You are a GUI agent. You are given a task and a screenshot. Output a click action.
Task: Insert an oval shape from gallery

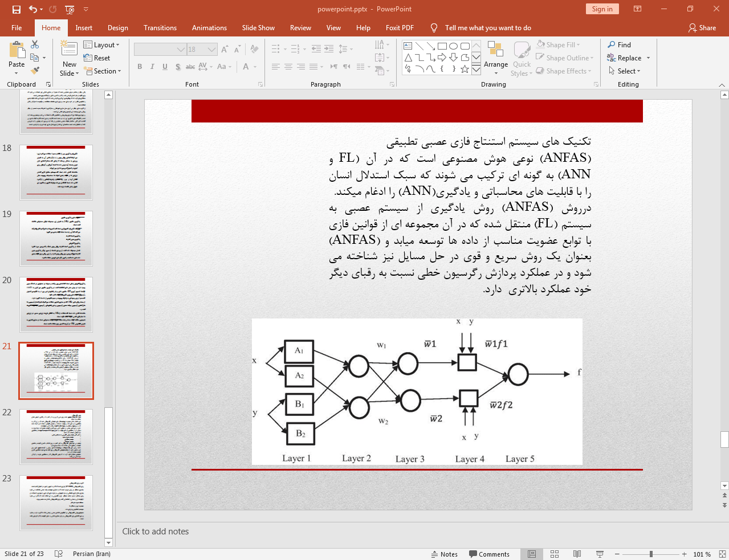453,46
